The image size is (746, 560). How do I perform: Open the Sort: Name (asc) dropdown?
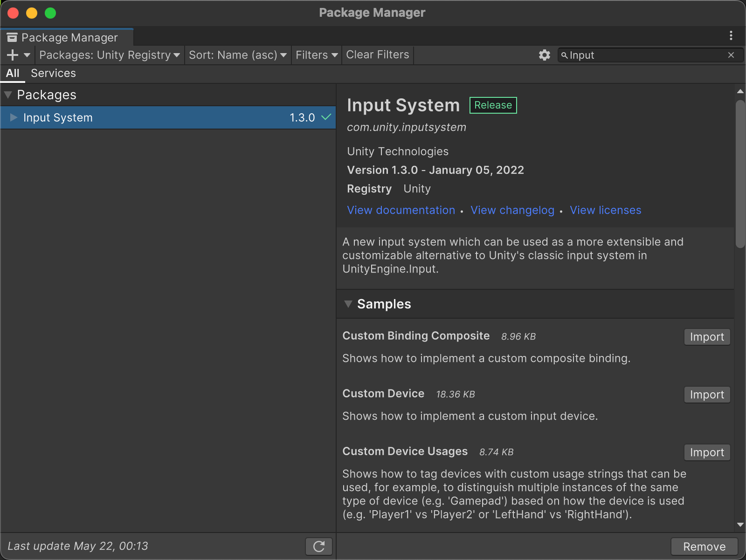tap(238, 55)
